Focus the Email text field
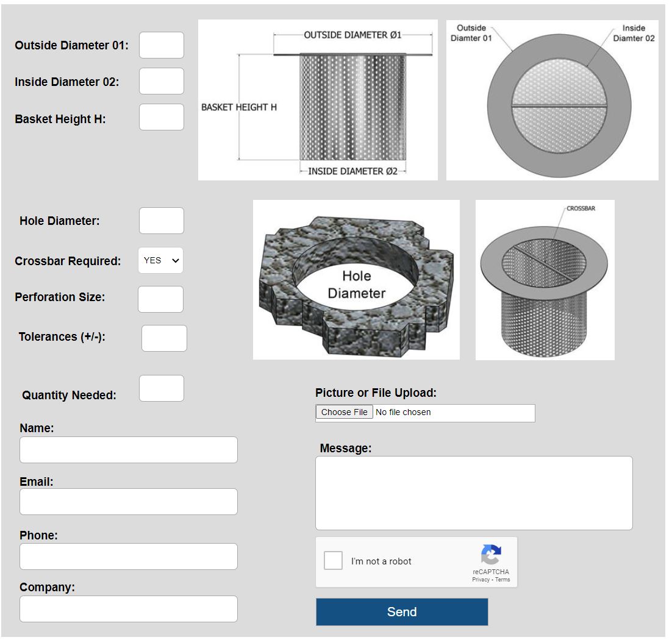Screen dimensions: 672x640 (x=129, y=502)
